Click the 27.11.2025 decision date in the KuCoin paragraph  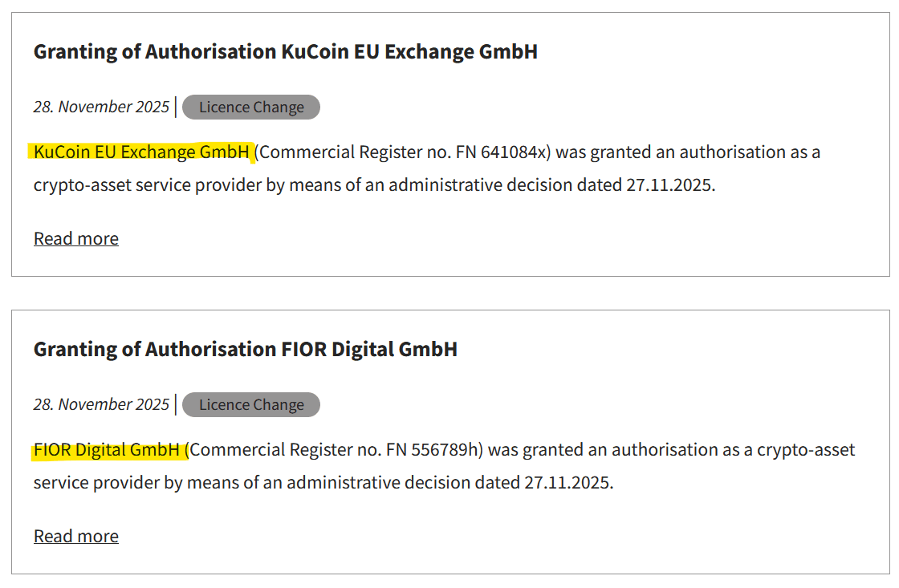coord(668,185)
